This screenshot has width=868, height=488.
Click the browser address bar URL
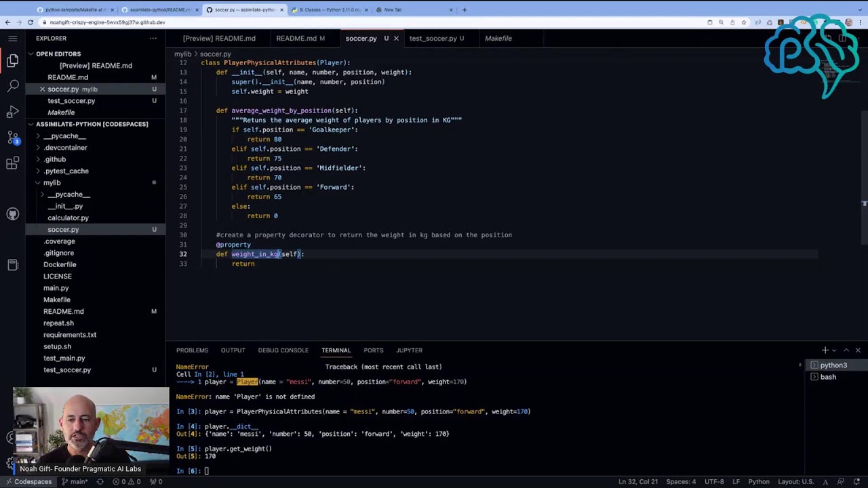point(108,22)
